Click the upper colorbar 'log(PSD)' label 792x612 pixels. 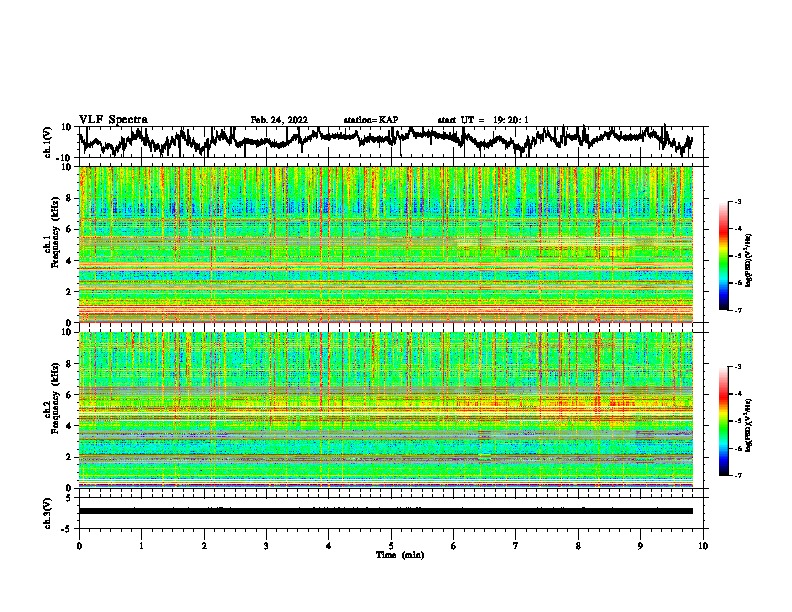click(748, 260)
